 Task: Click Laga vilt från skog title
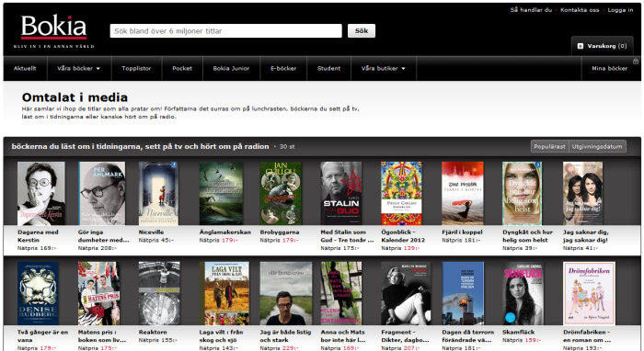click(x=222, y=335)
